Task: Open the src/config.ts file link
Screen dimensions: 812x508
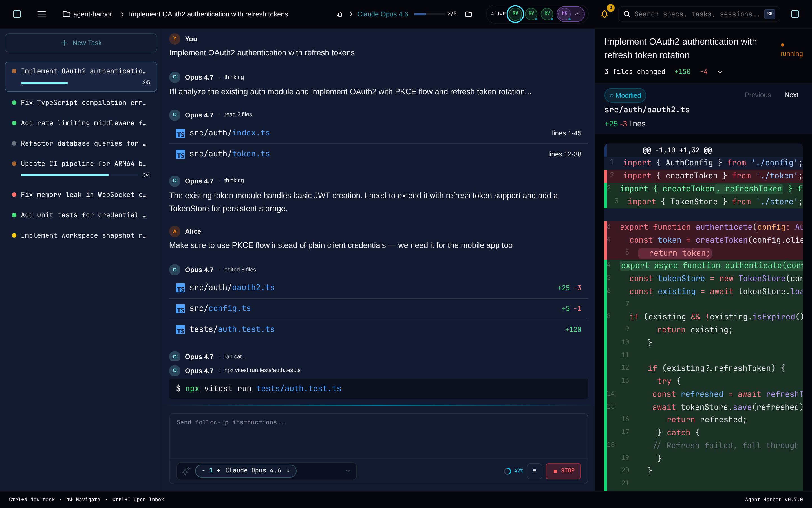Action: tap(220, 308)
